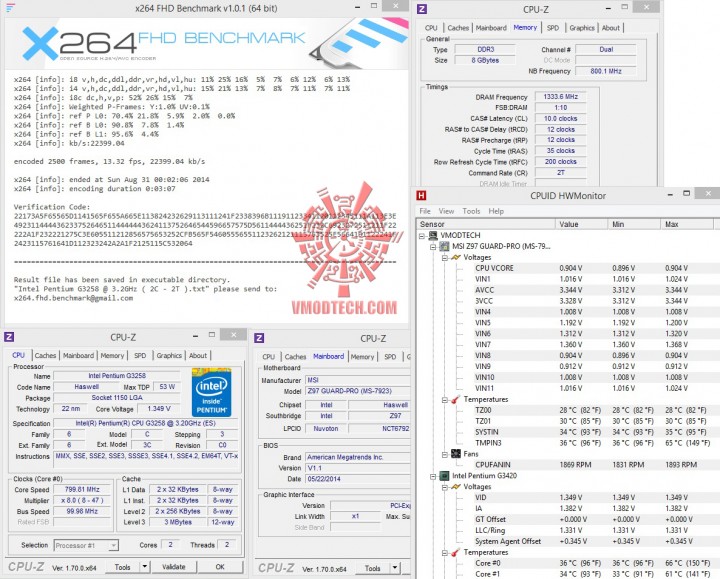Click Tools button in CPU-Z Mainboard window

pos(372,568)
